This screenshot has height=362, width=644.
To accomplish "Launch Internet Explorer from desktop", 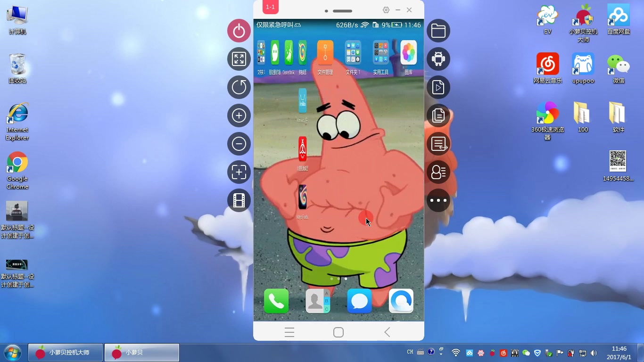I will 17,122.
